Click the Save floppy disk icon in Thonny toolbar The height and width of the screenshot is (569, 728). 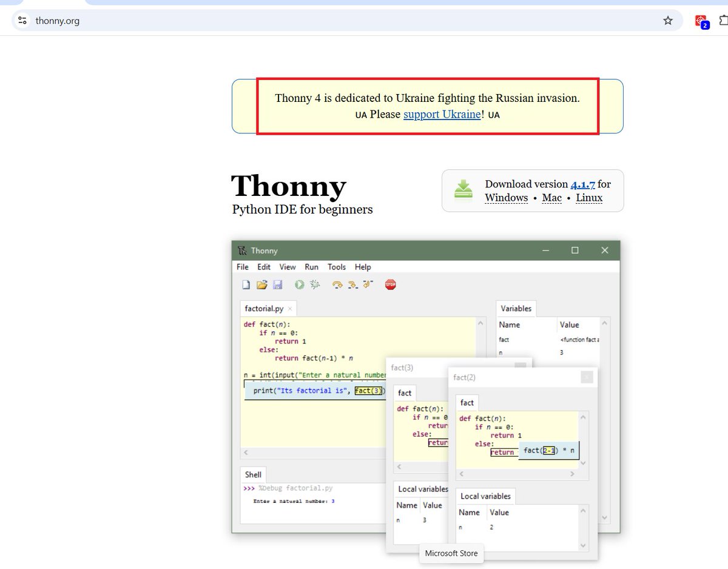277,284
